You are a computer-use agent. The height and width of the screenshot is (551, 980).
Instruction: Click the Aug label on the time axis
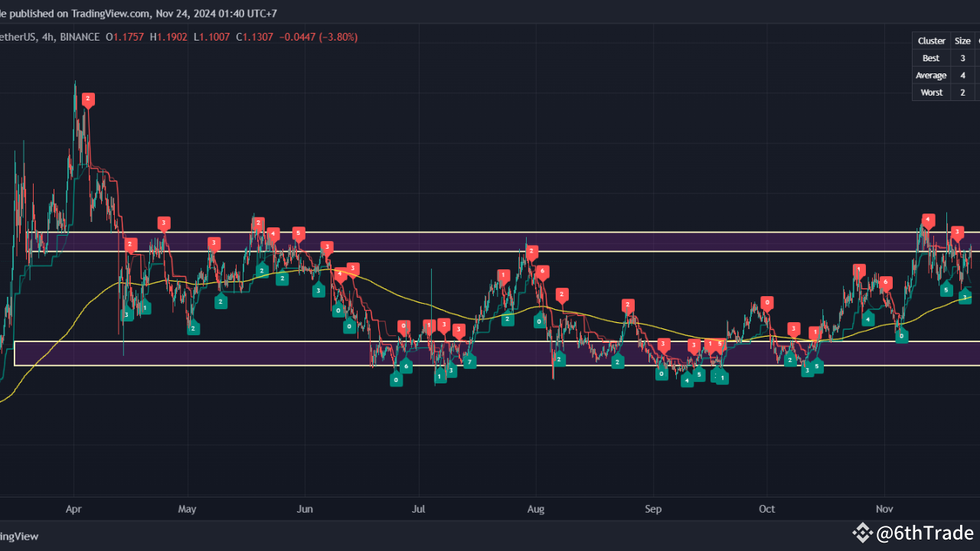pyautogui.click(x=535, y=508)
